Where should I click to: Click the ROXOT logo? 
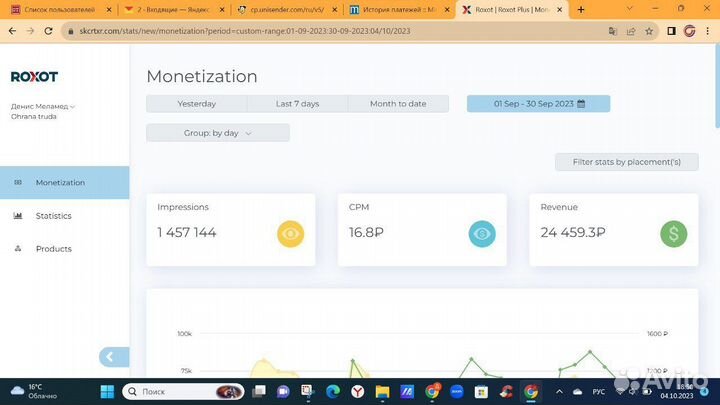[x=34, y=77]
